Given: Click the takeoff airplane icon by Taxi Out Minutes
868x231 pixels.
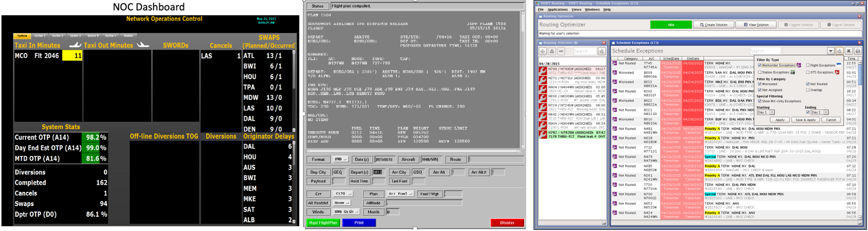Looking at the screenshot, I should click(x=143, y=45).
